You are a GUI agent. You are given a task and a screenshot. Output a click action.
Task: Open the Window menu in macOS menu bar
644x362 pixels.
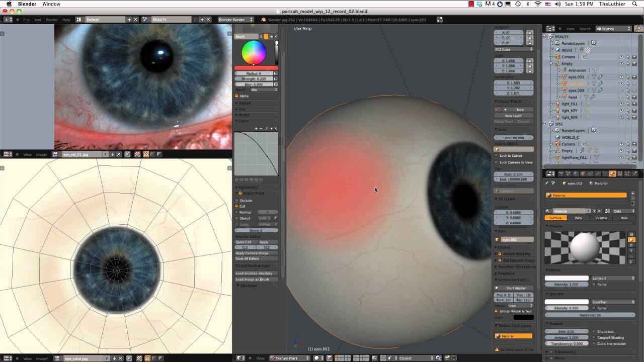coord(51,4)
